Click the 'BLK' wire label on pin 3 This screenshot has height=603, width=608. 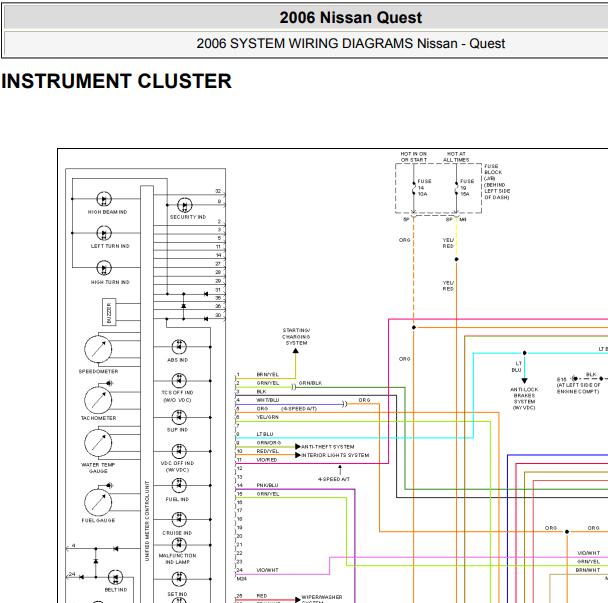tap(261, 392)
